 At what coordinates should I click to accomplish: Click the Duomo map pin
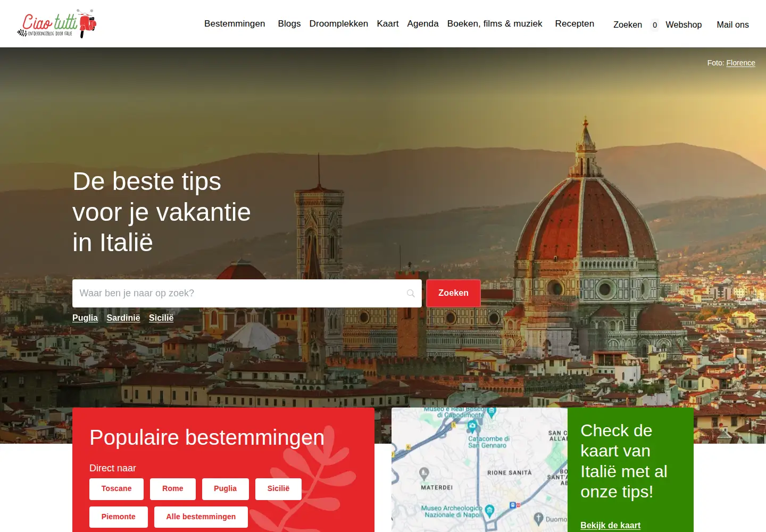point(538,518)
